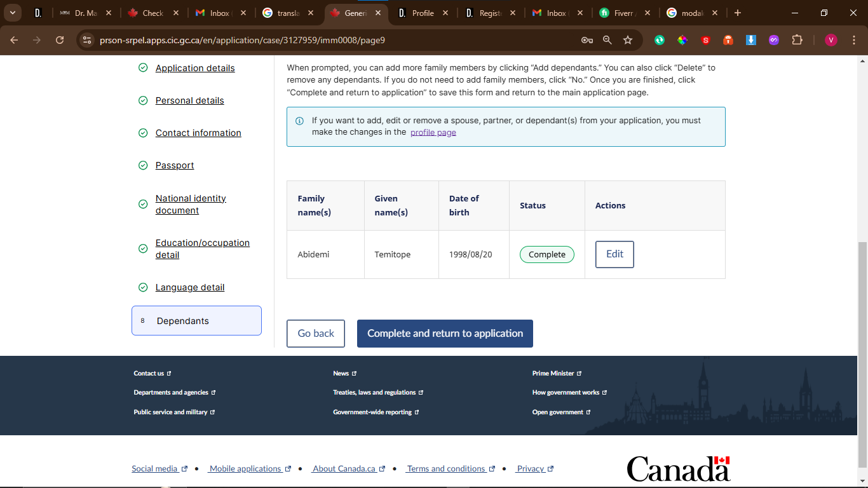Open the Open government footer link
Image resolution: width=868 pixels, height=488 pixels.
click(x=562, y=412)
